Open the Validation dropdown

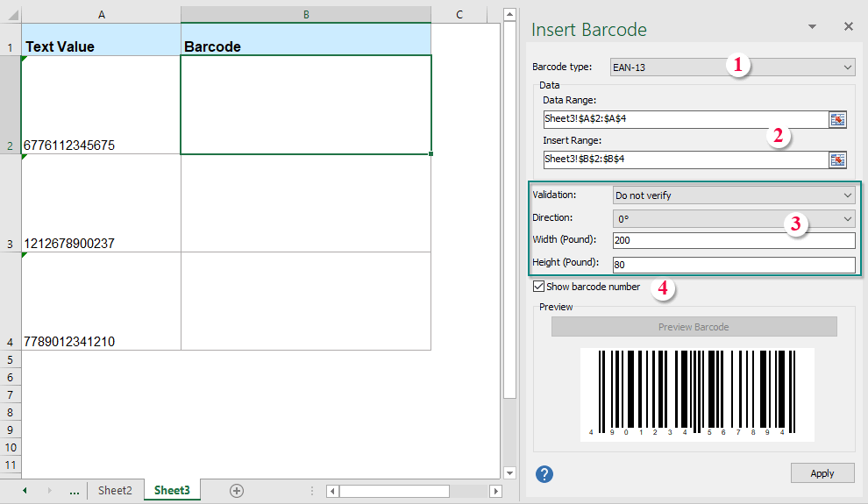846,195
